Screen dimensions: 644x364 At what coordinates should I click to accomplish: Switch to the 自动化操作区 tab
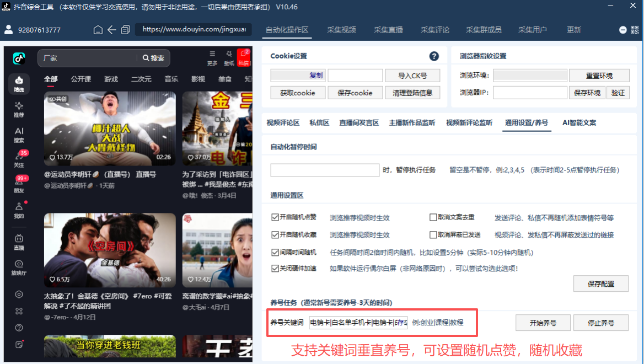[x=287, y=30]
